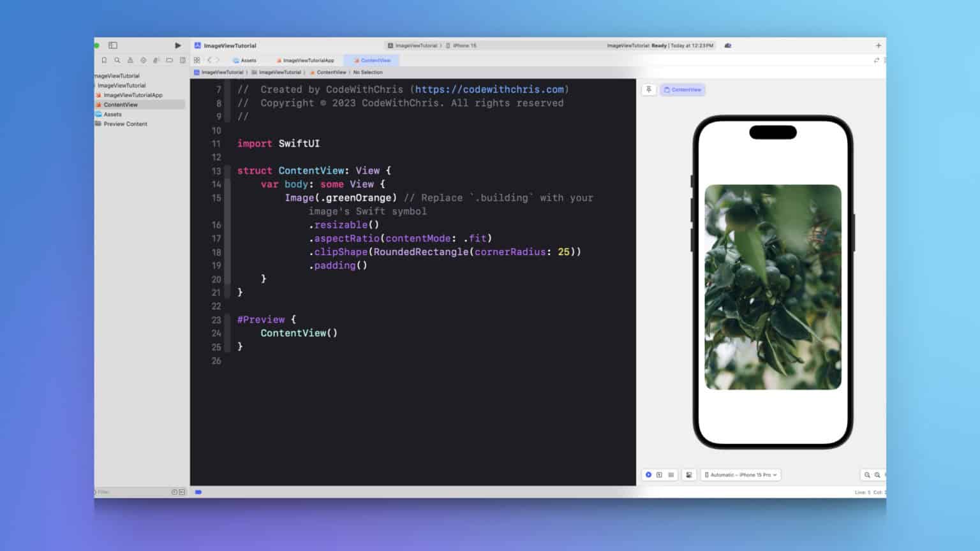Open the Variants preview mode button
980x551 pixels.
[x=671, y=475]
